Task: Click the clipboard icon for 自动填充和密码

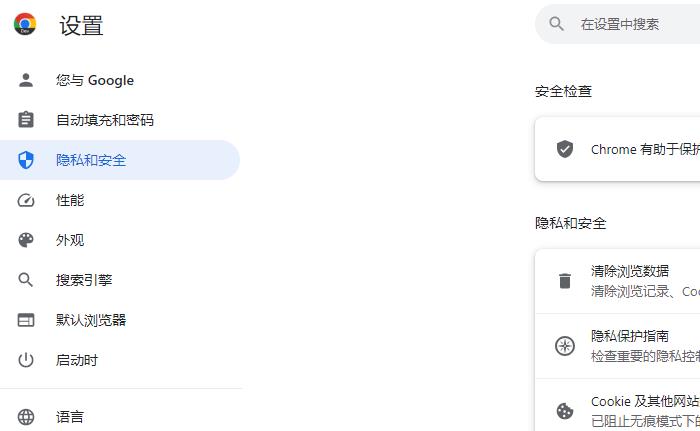Action: tap(26, 120)
